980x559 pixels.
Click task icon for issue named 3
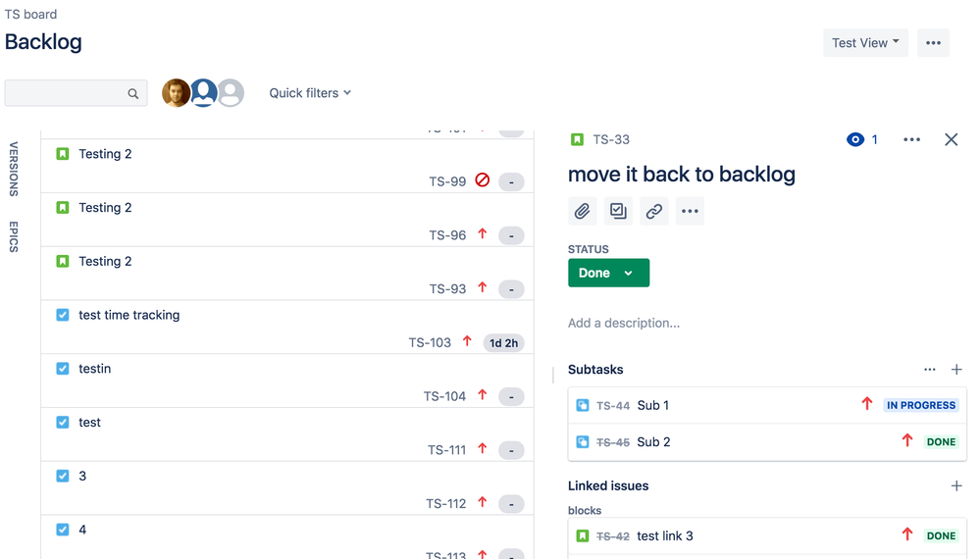pyautogui.click(x=63, y=476)
